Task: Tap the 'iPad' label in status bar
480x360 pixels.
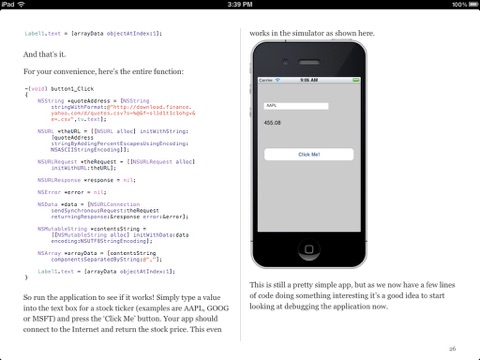Action: coord(8,4)
